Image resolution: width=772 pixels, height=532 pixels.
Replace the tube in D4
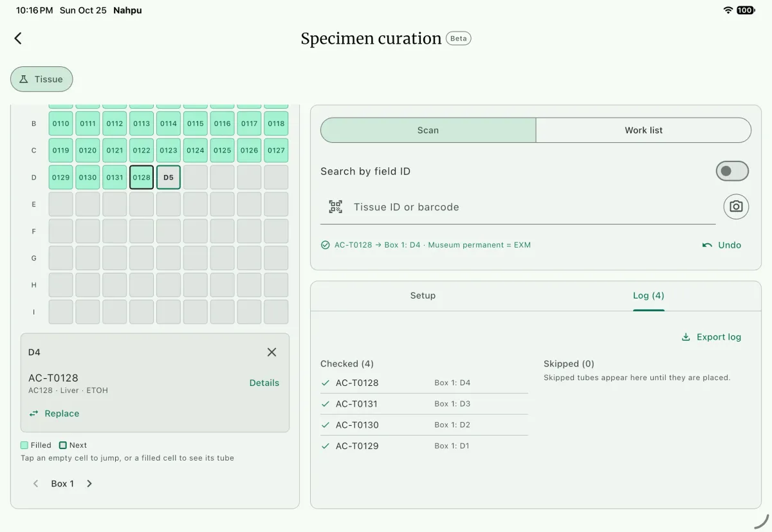point(54,414)
